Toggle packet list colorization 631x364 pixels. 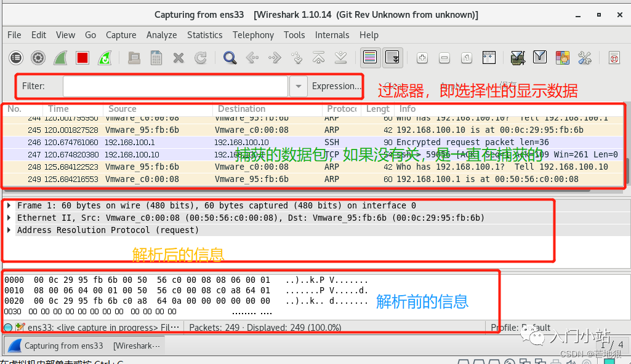point(370,58)
